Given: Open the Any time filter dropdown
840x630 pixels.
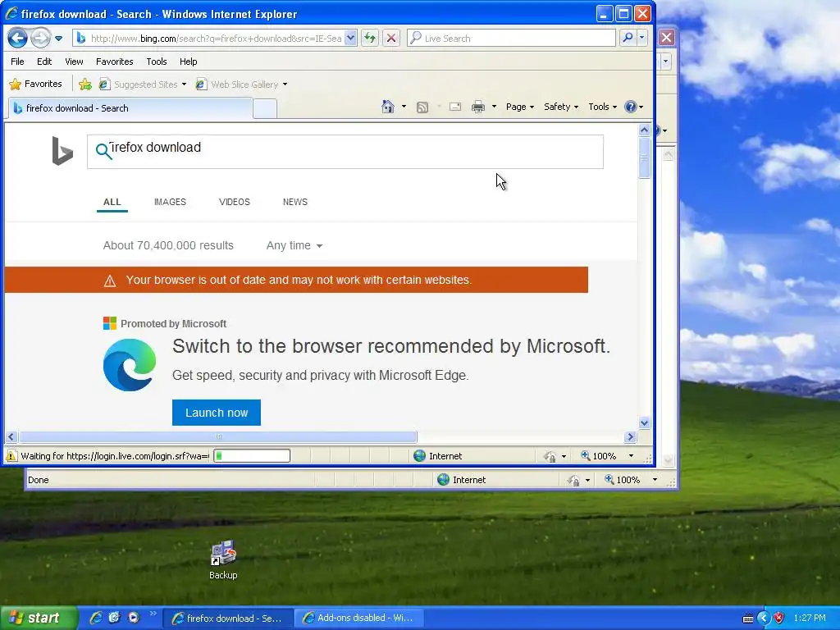Looking at the screenshot, I should pyautogui.click(x=294, y=245).
